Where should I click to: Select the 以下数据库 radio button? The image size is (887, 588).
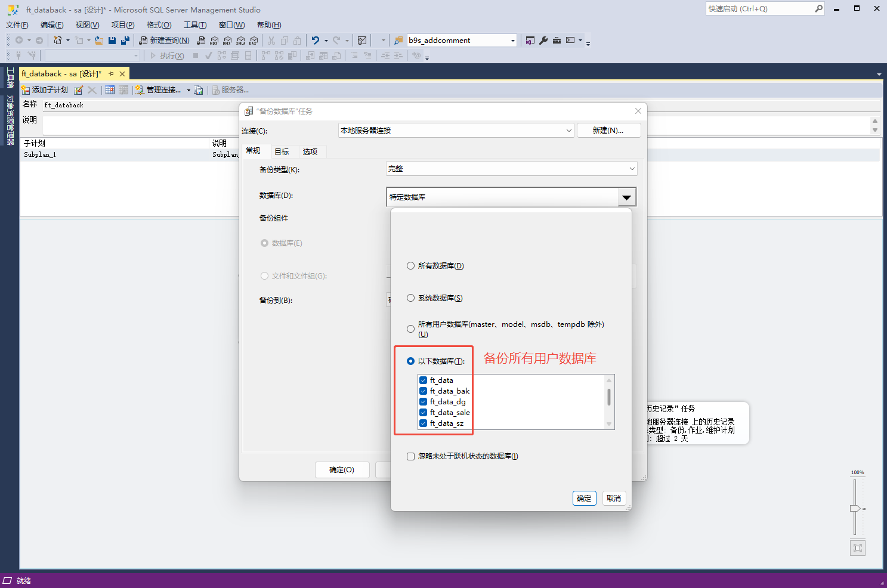click(x=410, y=361)
